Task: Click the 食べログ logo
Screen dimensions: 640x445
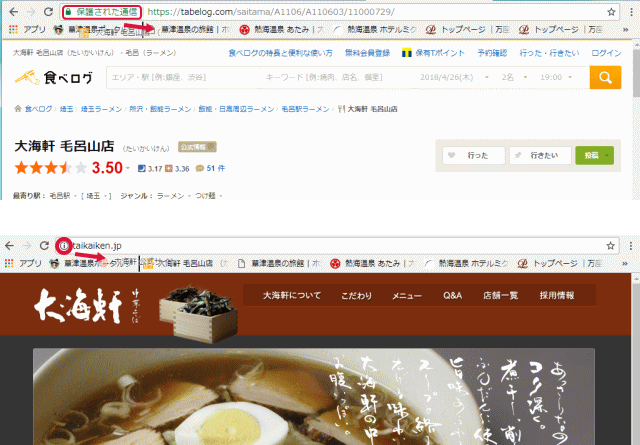Action: pyautogui.click(x=53, y=77)
